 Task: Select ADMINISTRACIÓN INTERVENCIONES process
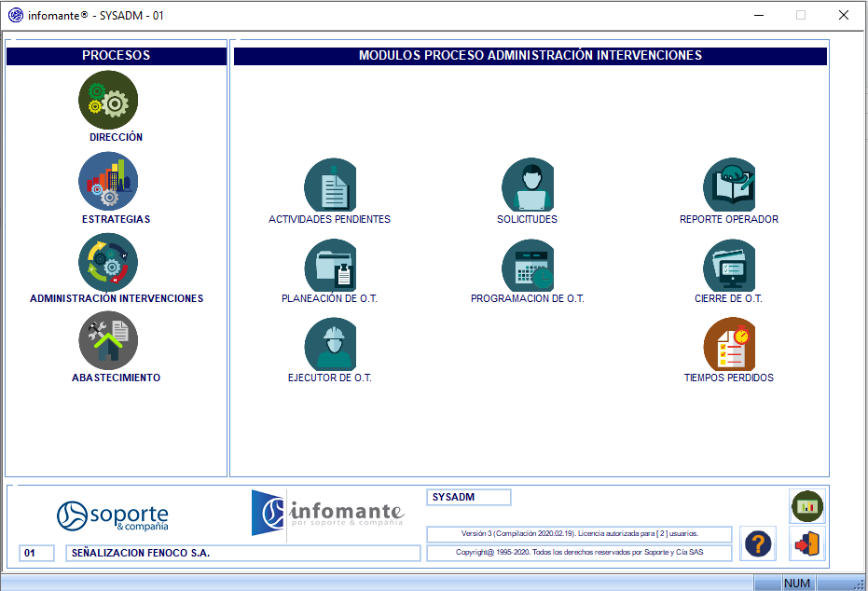coord(108,262)
